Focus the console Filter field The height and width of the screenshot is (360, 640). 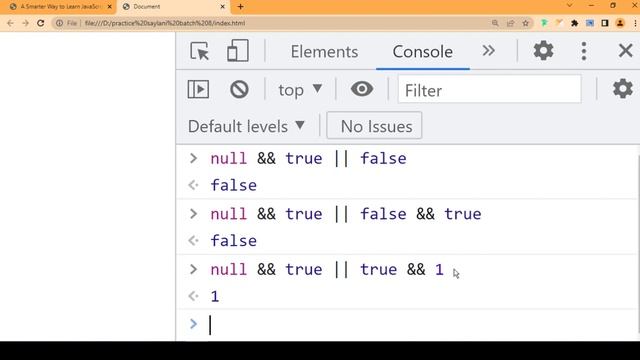click(489, 89)
